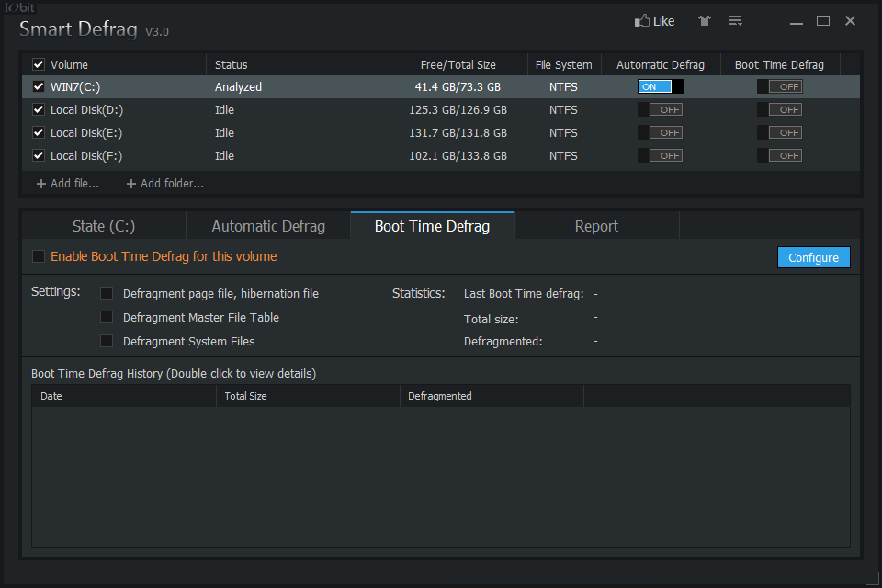Select the Local Disk(D:) row name
Image resolution: width=882 pixels, height=588 pixels.
point(86,109)
